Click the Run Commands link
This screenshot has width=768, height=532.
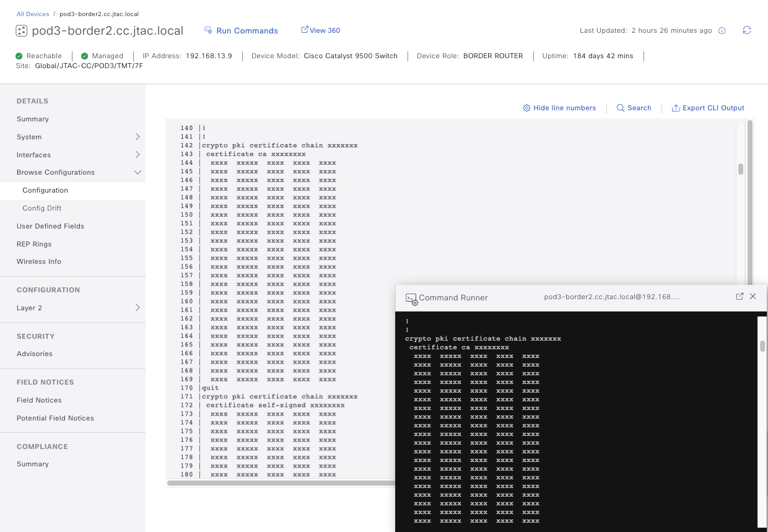point(247,30)
